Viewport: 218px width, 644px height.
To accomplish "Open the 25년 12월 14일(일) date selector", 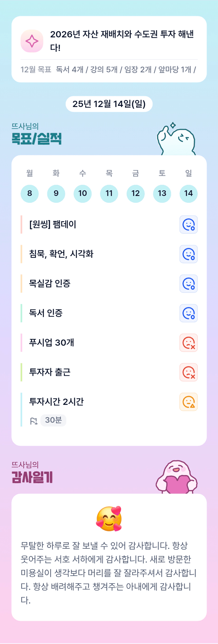I will [x=109, y=104].
